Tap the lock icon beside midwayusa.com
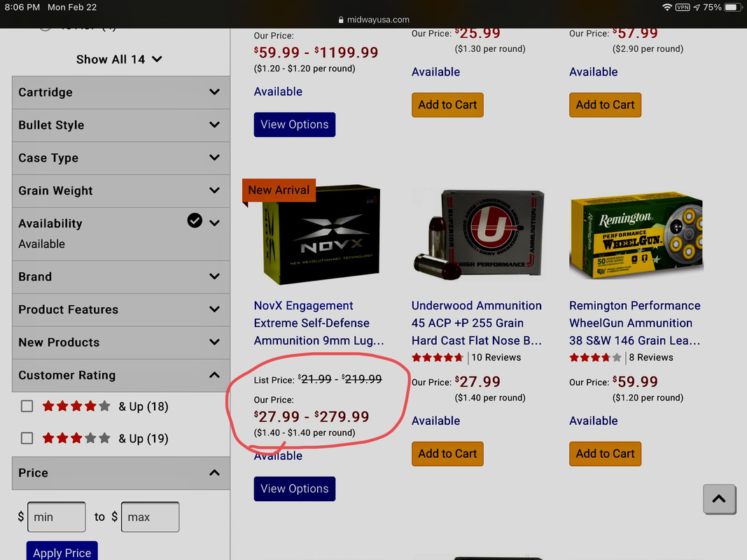 (341, 20)
